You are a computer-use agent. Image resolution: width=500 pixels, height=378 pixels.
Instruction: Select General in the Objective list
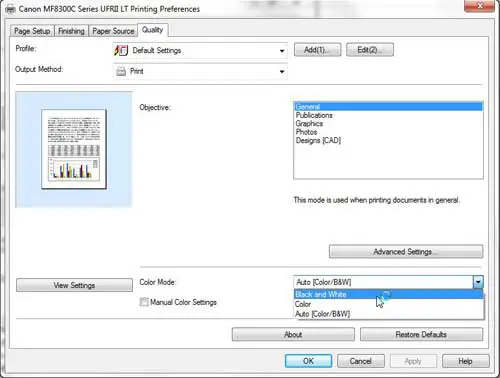pyautogui.click(x=388, y=107)
